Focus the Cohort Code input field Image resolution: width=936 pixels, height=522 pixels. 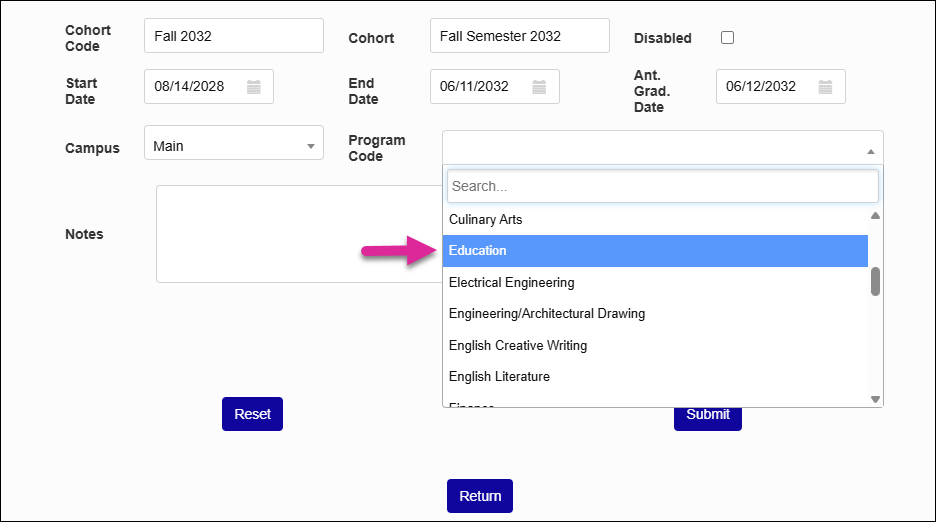234,36
